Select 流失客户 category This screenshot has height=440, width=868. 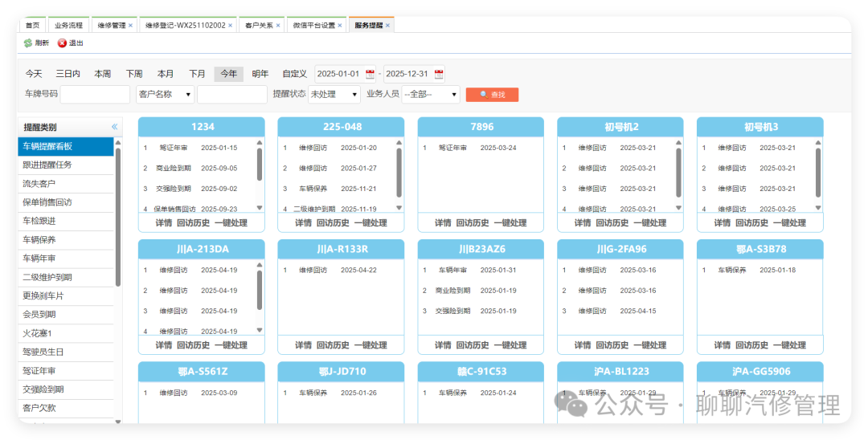(66, 184)
